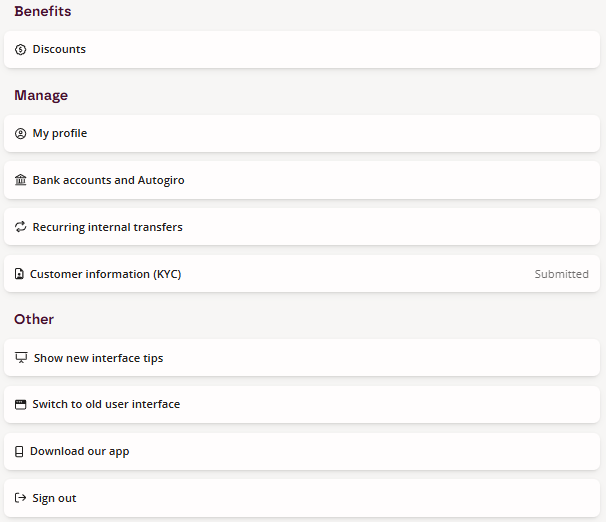Viewport: 606px width, 522px height.
Task: Switch to old user interface
Action: (x=302, y=405)
